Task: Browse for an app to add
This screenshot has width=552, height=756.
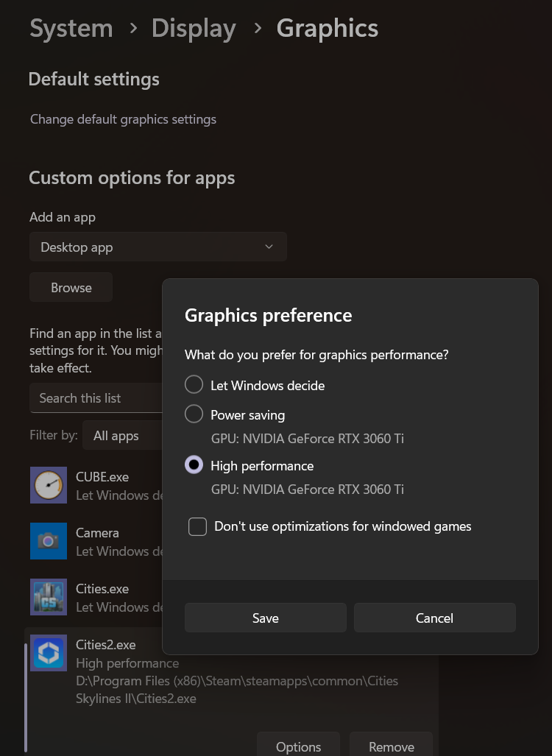Action: coord(71,287)
